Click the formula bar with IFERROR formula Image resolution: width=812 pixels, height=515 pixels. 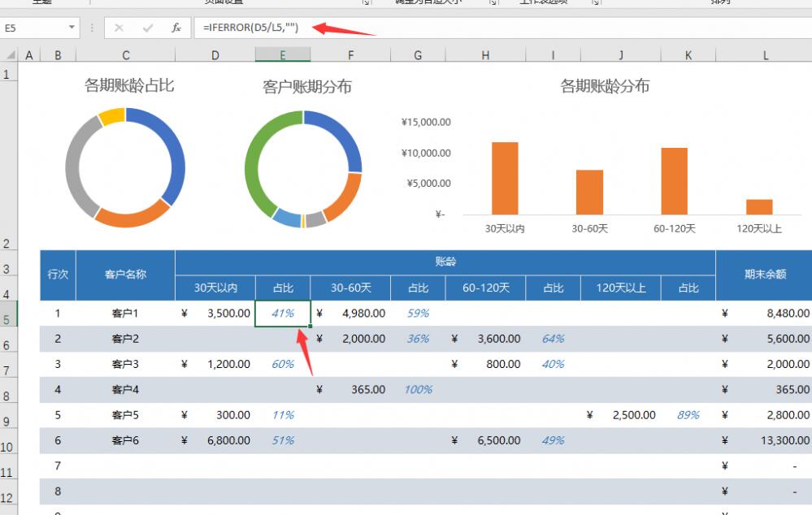click(502, 28)
